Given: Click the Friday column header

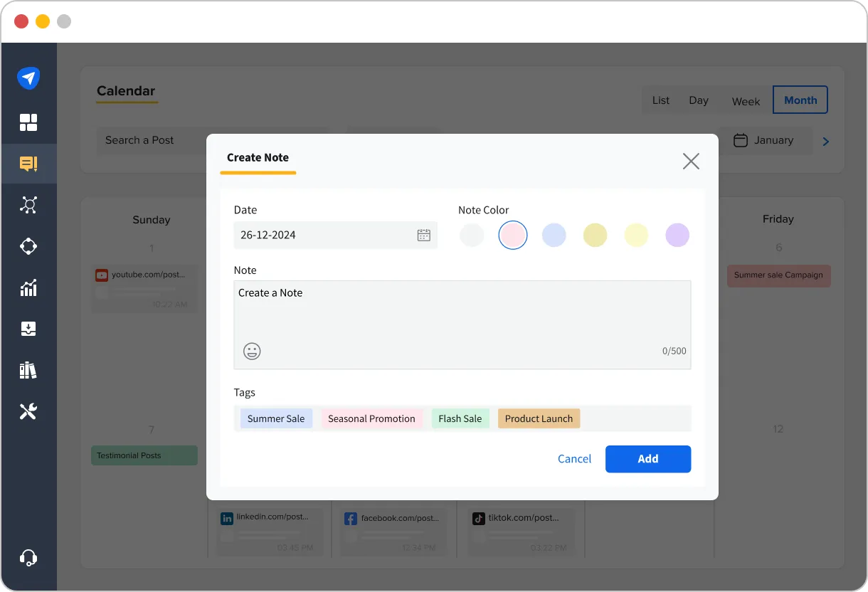Looking at the screenshot, I should click(x=778, y=219).
